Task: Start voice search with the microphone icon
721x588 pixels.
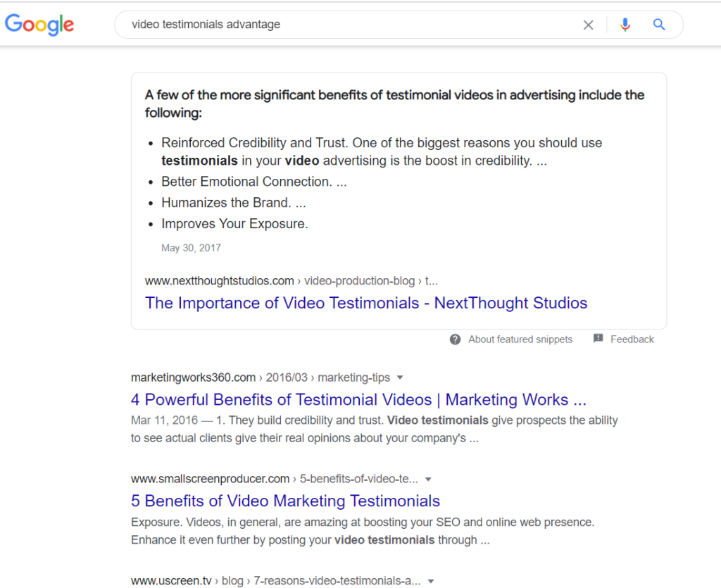Action: [x=625, y=24]
